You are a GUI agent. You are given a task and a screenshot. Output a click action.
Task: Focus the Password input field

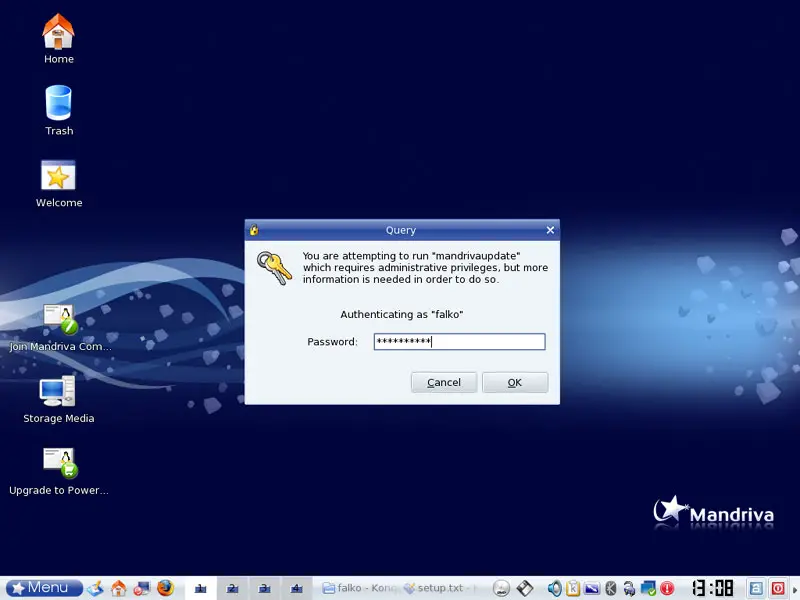[459, 341]
